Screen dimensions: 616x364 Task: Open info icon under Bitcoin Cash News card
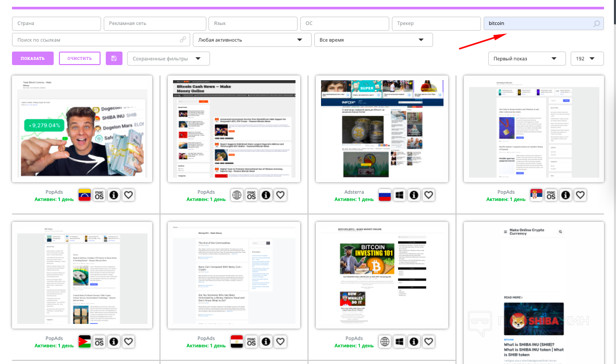tap(266, 195)
